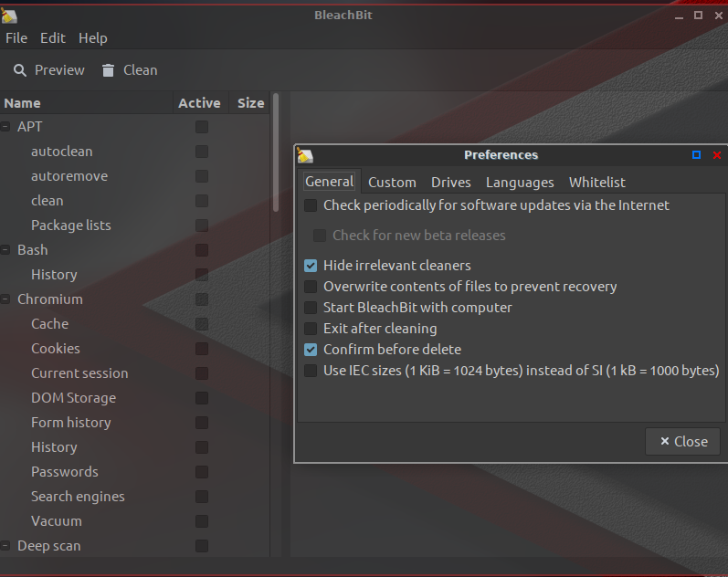Select the Search engines row
The width and height of the screenshot is (728, 577).
(134, 497)
